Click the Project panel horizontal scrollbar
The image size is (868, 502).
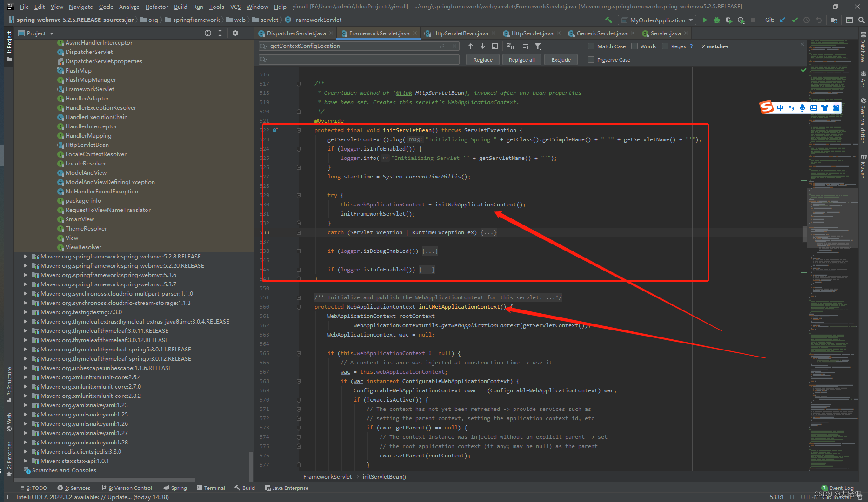point(105,480)
